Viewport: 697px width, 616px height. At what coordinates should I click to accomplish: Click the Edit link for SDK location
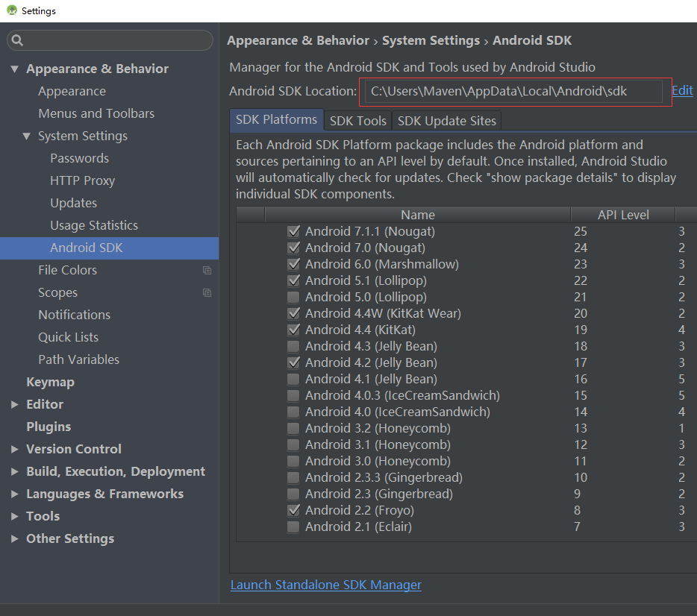pos(682,90)
